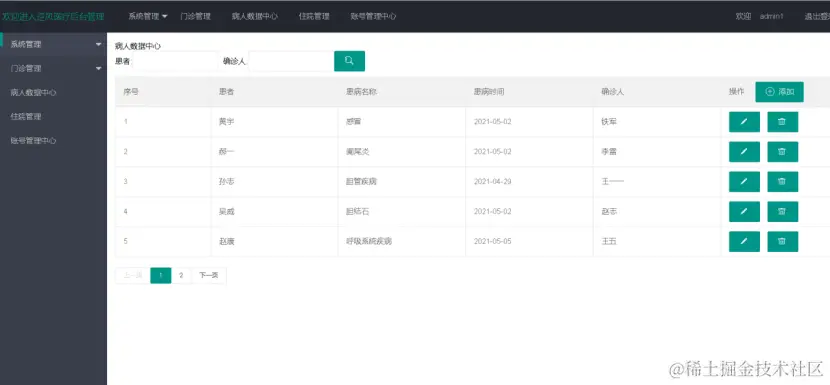Click the 序号 column header
This screenshot has height=385, width=830.
pos(131,92)
